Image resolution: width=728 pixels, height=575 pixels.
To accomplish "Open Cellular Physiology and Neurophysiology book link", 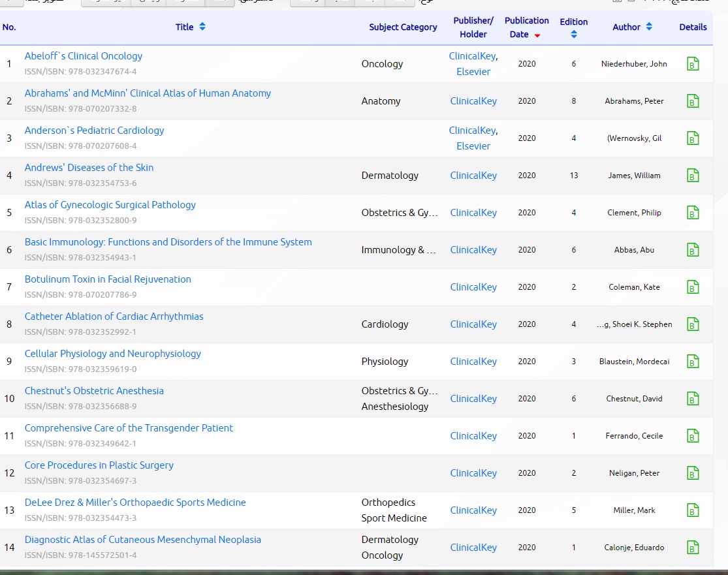I will tap(113, 354).
